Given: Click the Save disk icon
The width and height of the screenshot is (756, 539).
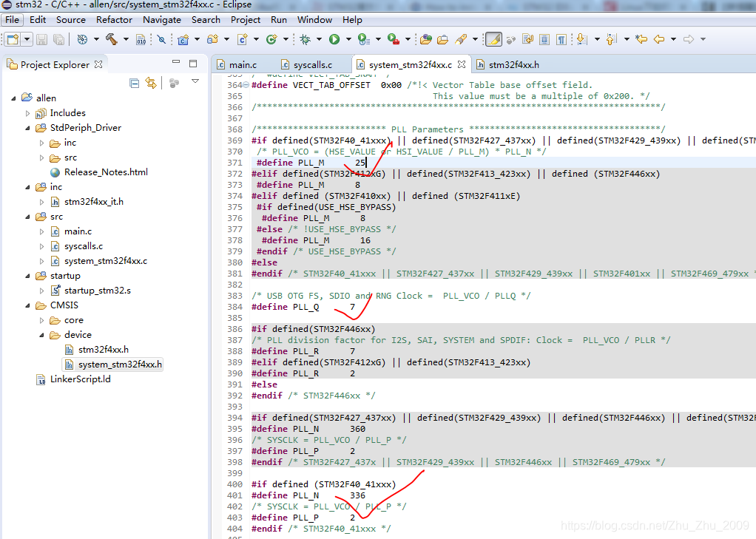Looking at the screenshot, I should 42,39.
